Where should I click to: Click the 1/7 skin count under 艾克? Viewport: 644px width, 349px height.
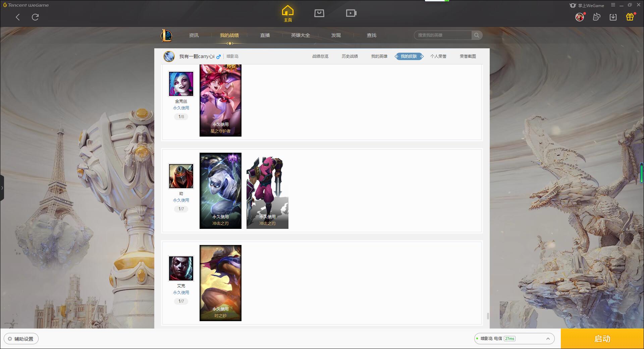point(181,301)
